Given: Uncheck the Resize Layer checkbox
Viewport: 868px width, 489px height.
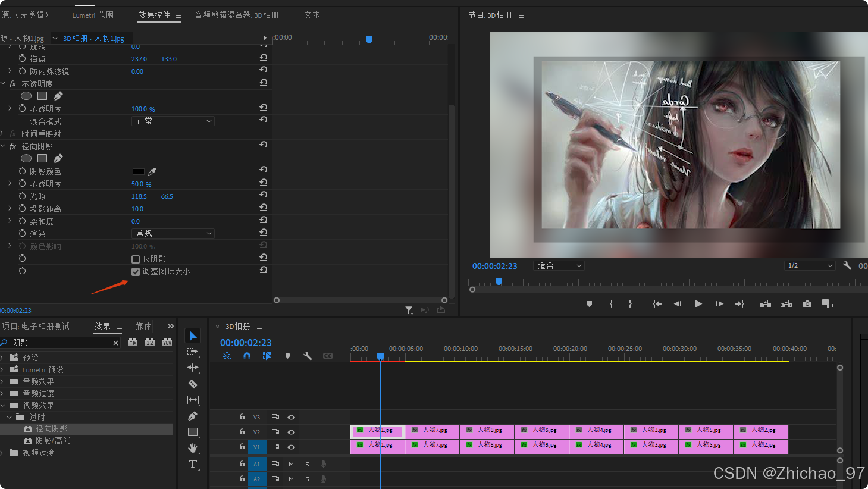Looking at the screenshot, I should tap(136, 271).
